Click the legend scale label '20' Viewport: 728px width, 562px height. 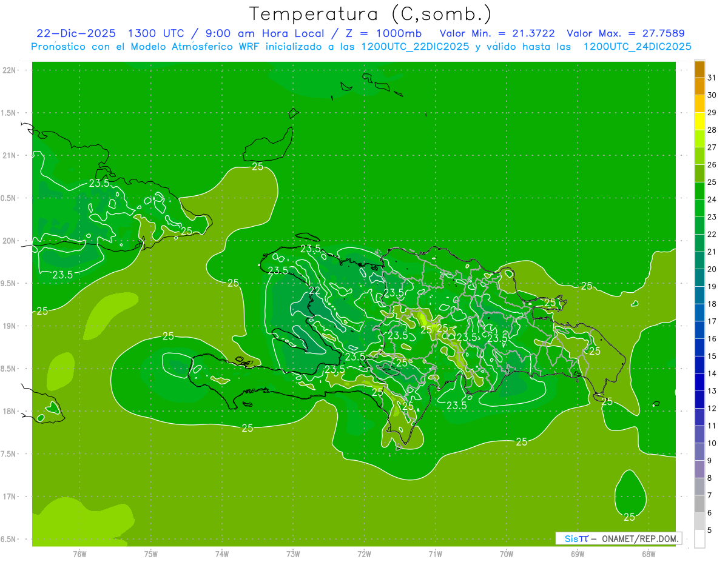(x=712, y=269)
